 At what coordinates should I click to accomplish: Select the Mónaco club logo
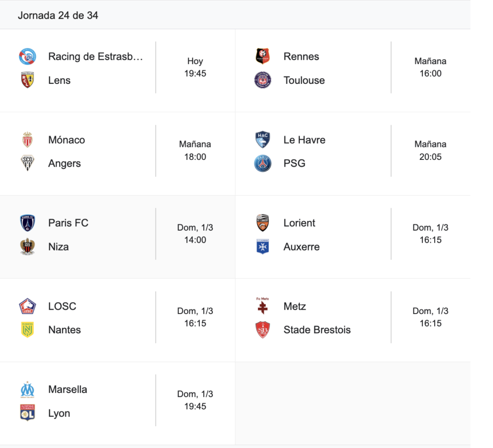pyautogui.click(x=27, y=140)
